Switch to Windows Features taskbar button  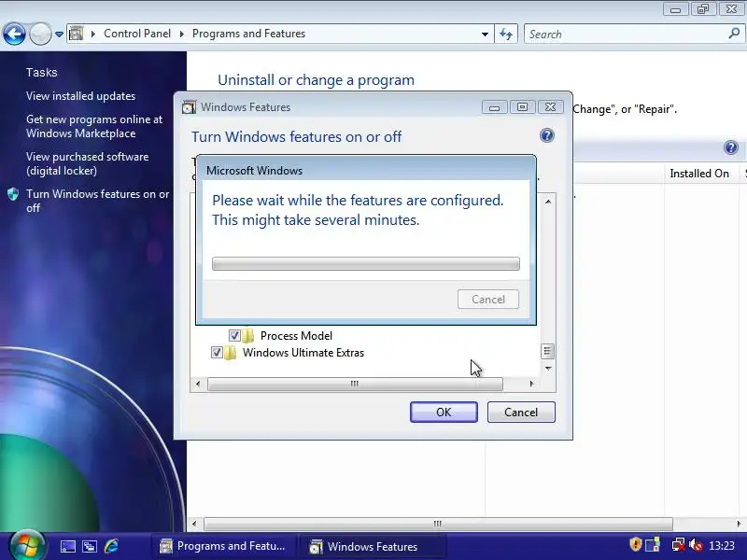tap(372, 547)
